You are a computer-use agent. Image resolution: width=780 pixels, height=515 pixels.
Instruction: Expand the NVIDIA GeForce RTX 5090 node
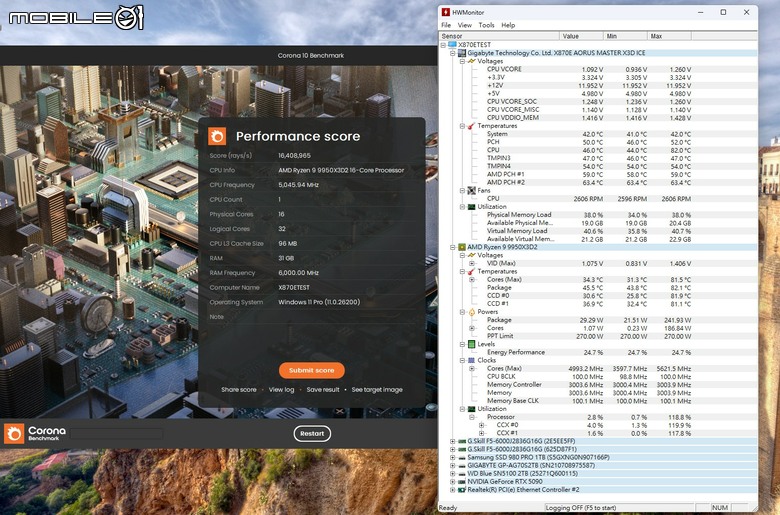click(453, 482)
